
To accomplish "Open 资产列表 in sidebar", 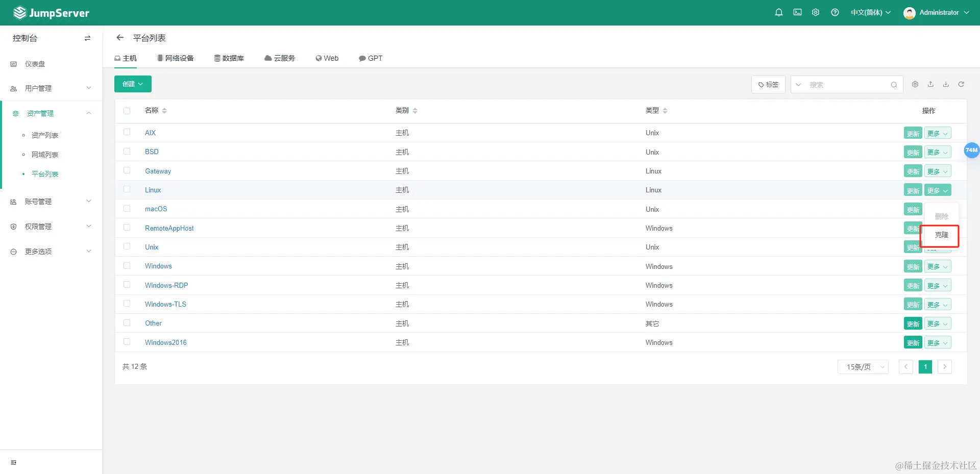I will pyautogui.click(x=45, y=135).
